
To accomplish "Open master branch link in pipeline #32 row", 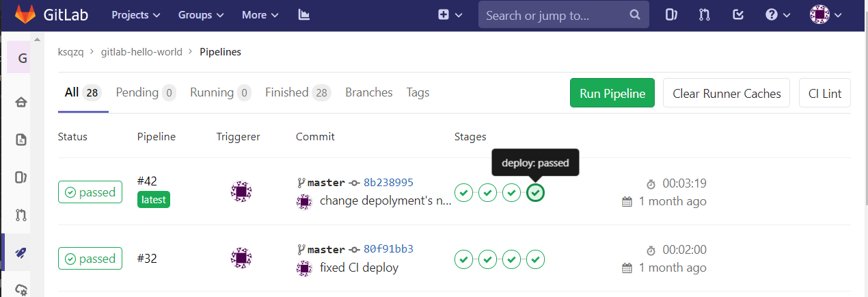I will tap(326, 249).
